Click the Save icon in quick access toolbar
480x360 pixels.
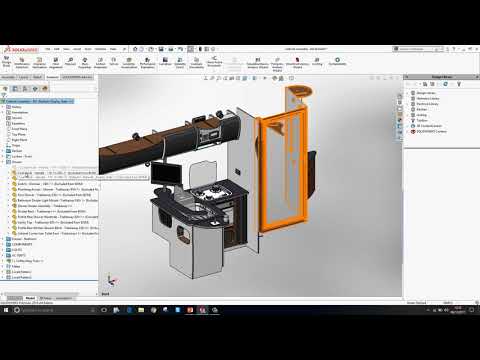161,49
